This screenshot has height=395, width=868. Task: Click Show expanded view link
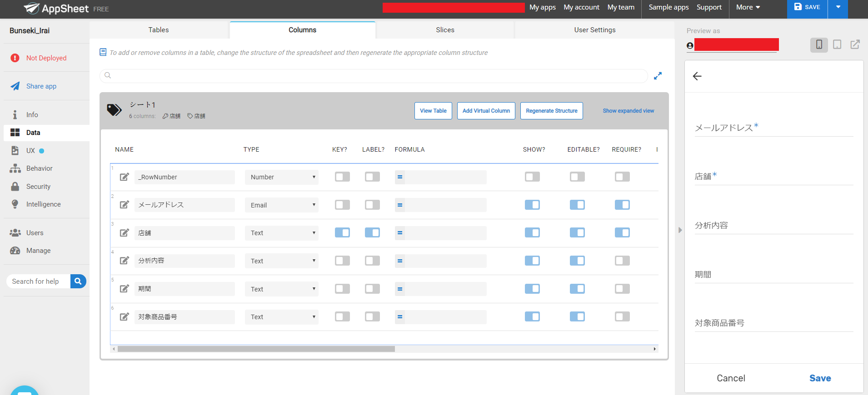point(628,111)
